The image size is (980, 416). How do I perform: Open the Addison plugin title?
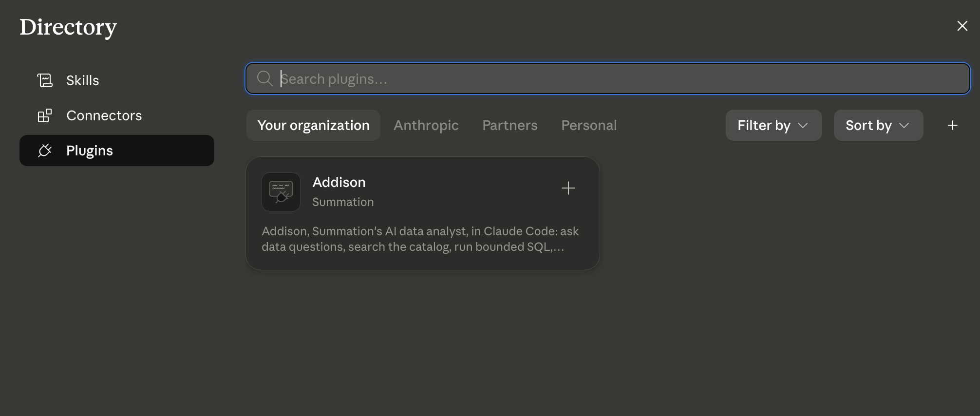(339, 182)
